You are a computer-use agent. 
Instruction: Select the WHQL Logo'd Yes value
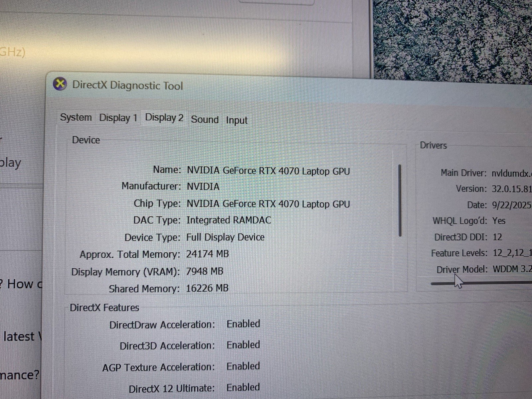[499, 221]
